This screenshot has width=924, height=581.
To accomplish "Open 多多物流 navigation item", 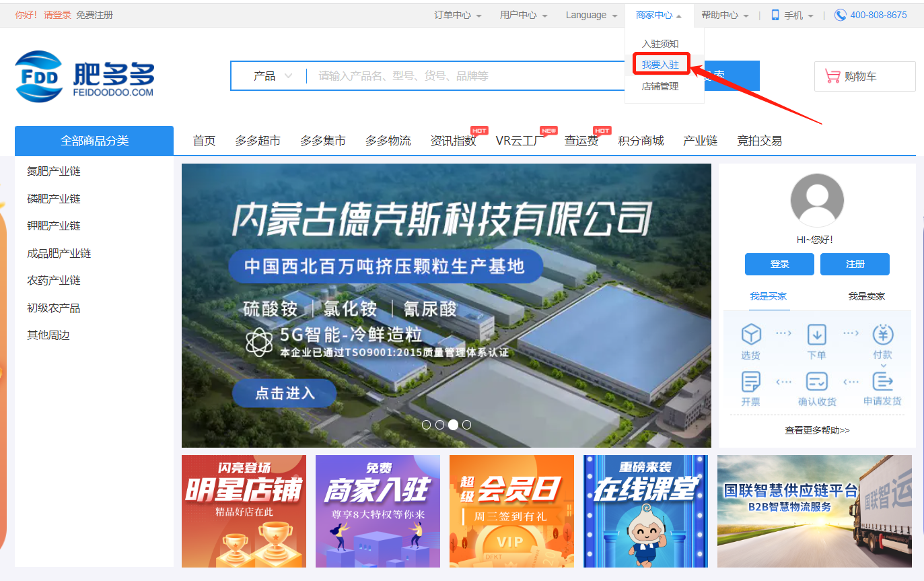I will (388, 141).
